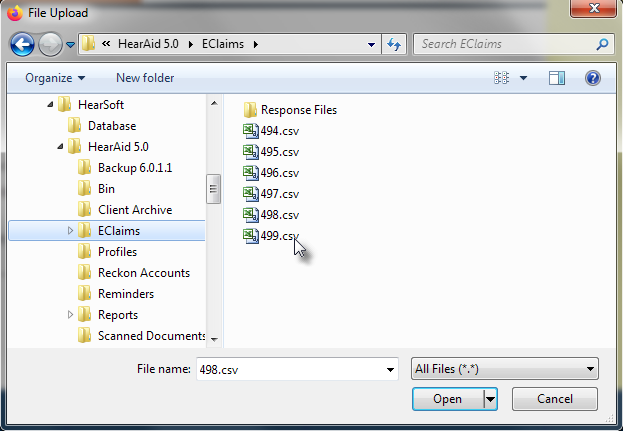Click EClaims in the address breadcrumb

tap(223, 44)
